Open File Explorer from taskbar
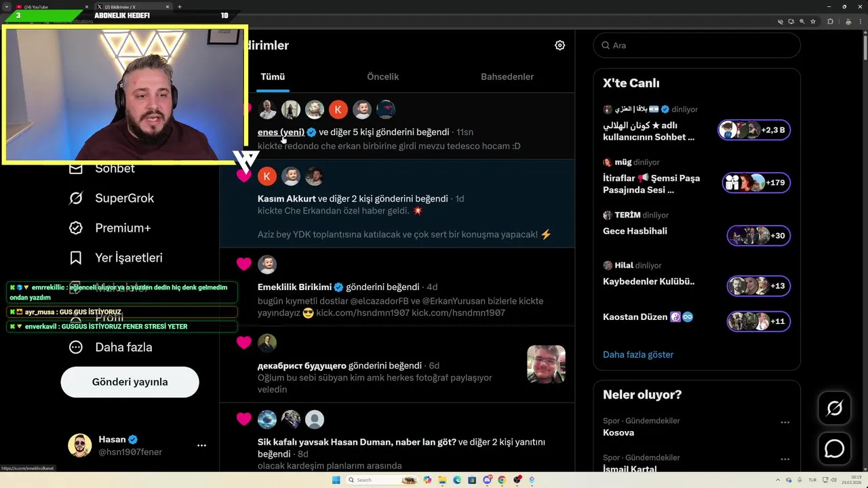The height and width of the screenshot is (488, 868). 443,480
